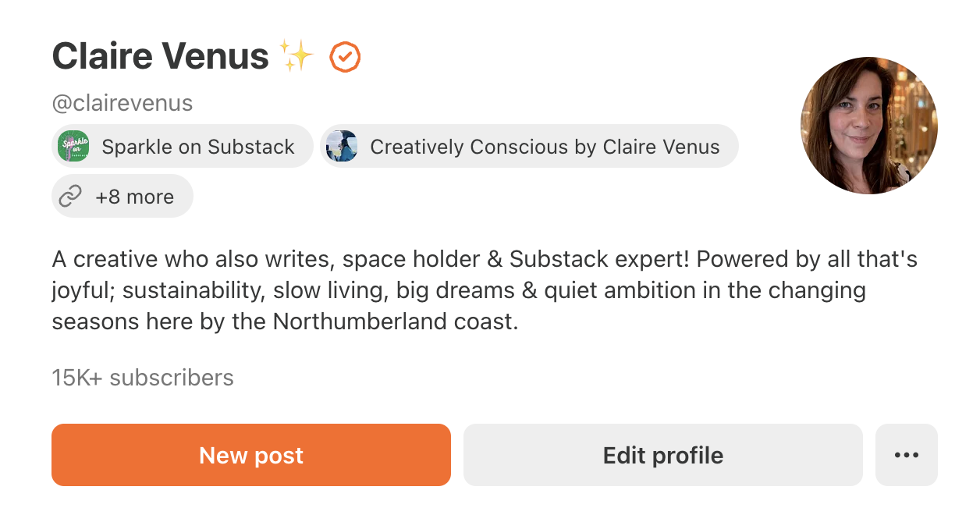Click the bio line about slow living

pyautogui.click(x=459, y=290)
